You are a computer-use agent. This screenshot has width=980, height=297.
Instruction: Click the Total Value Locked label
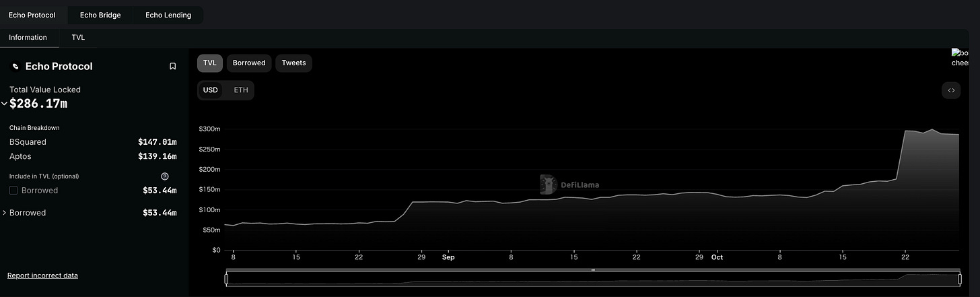click(x=45, y=90)
